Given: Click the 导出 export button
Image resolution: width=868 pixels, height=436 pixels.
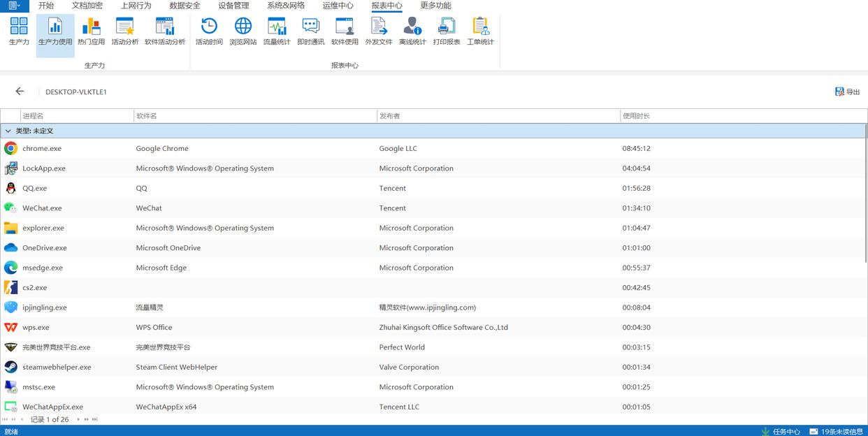Looking at the screenshot, I should [x=847, y=92].
